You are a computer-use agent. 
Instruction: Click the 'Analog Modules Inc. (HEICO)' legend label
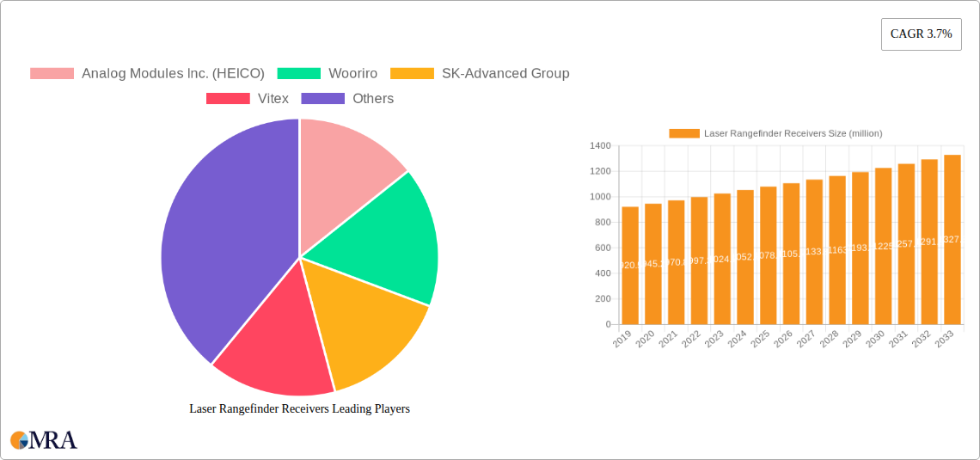point(173,74)
